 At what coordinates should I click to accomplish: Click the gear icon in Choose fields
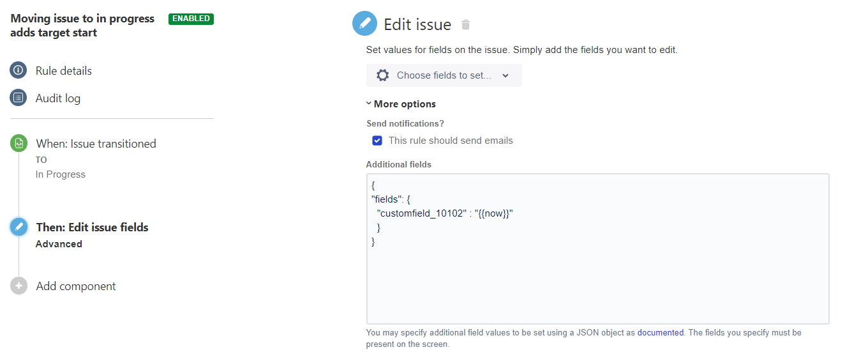[x=382, y=75]
